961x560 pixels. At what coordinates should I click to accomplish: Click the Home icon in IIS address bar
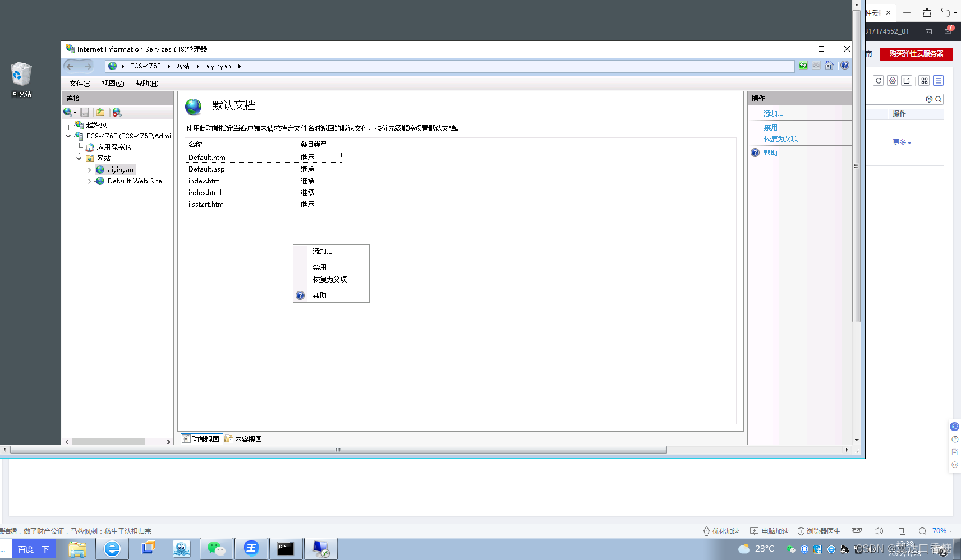[x=829, y=66]
